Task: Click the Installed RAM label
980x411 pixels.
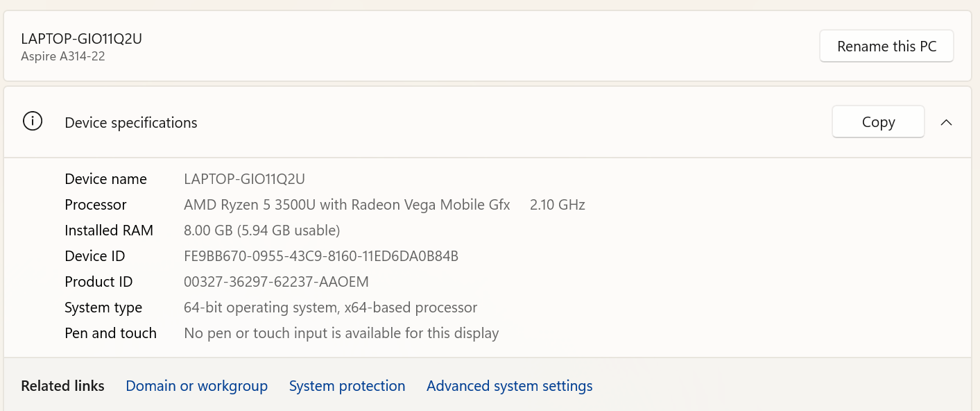Action: click(x=109, y=230)
